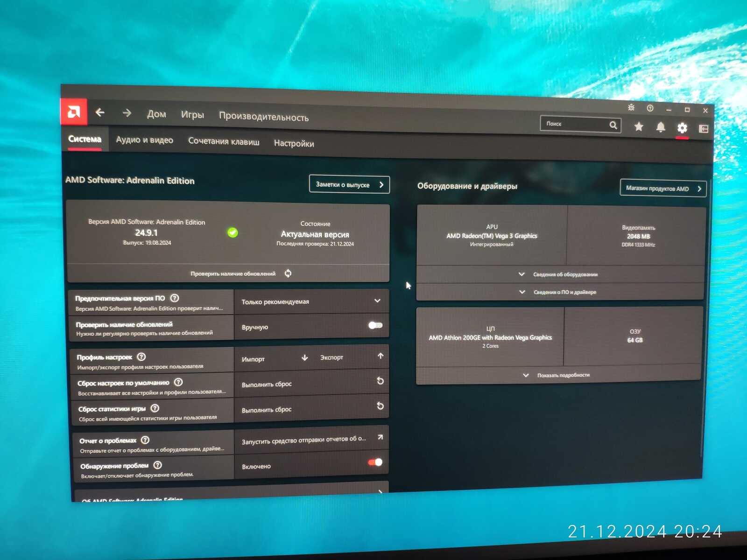Viewport: 747px width, 560px height.
Task: Go forward with the right arrow
Action: coord(127,113)
